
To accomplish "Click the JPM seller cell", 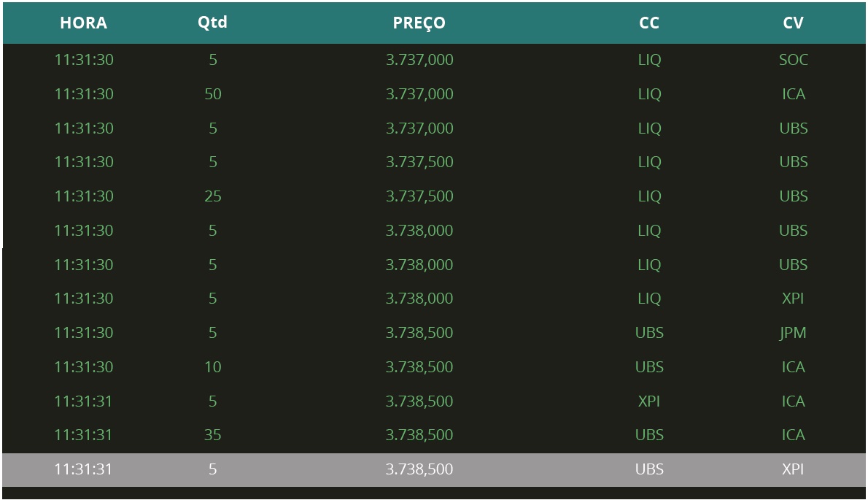I will click(x=794, y=333).
